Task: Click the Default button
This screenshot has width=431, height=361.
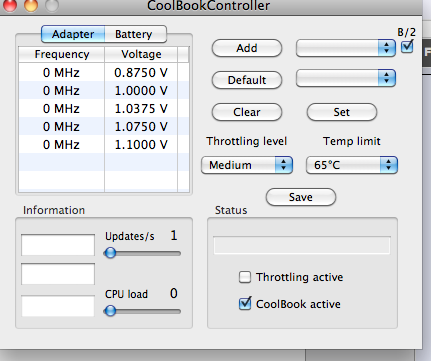Action: click(x=247, y=80)
